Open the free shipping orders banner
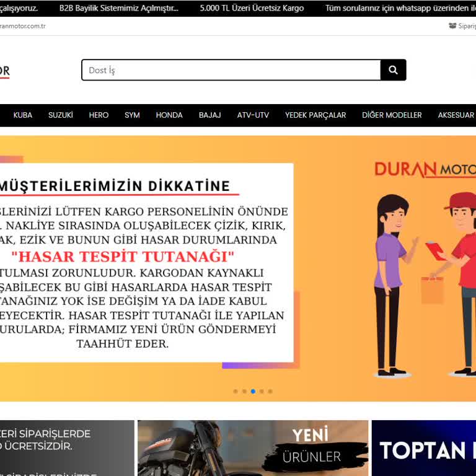This screenshot has height=476, width=476. [67, 448]
